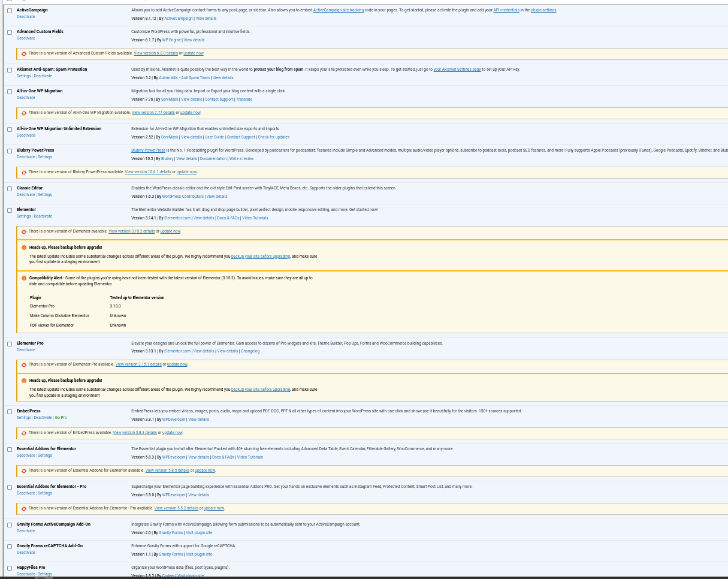The image size is (728, 579).
Task: Open Elementor Video Tutorials link
Action: [255, 218]
